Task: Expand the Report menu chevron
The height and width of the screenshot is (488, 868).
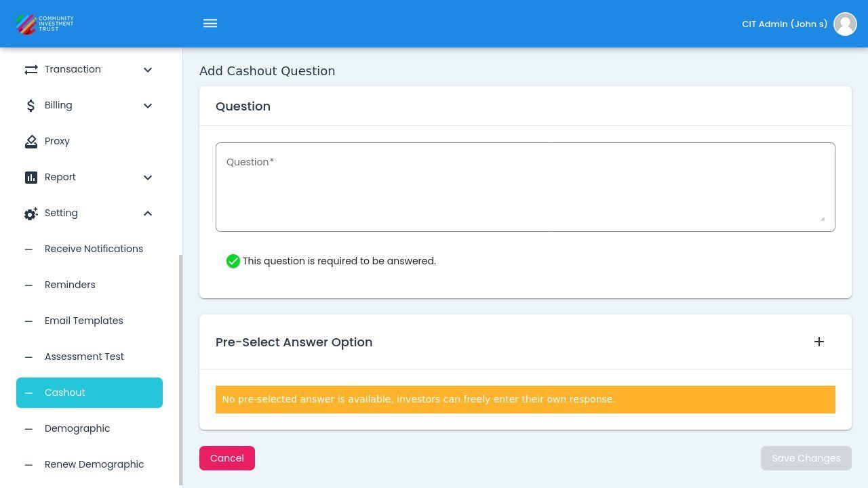Action: point(148,178)
